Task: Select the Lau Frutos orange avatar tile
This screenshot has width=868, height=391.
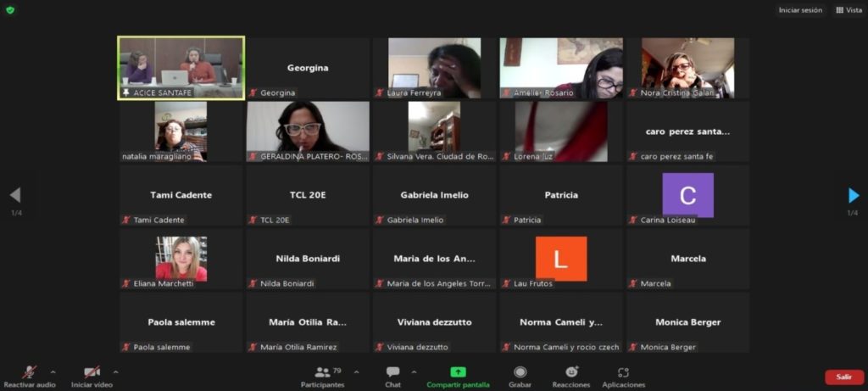Action: (560, 259)
